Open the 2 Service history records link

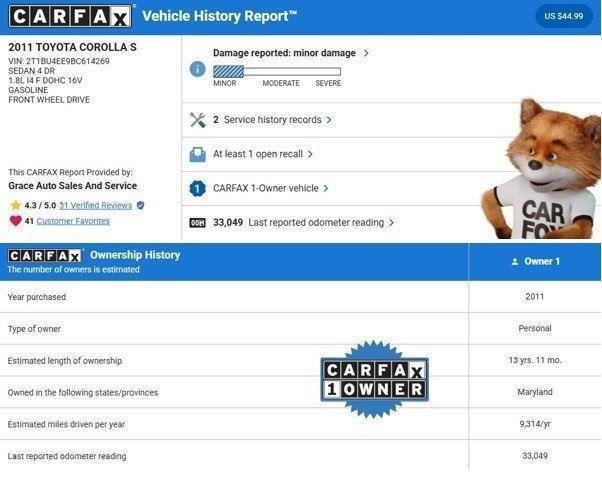click(267, 120)
